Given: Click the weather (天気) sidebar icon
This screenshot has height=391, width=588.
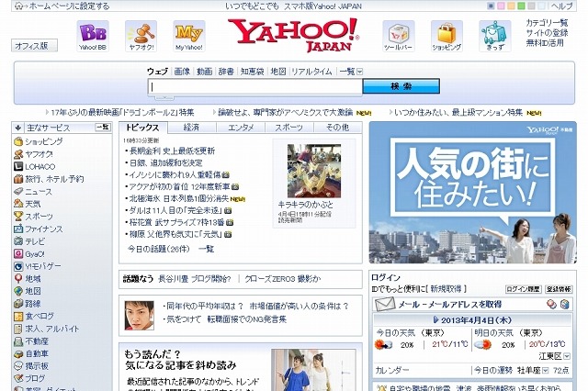Looking at the screenshot, I should pyautogui.click(x=18, y=204).
